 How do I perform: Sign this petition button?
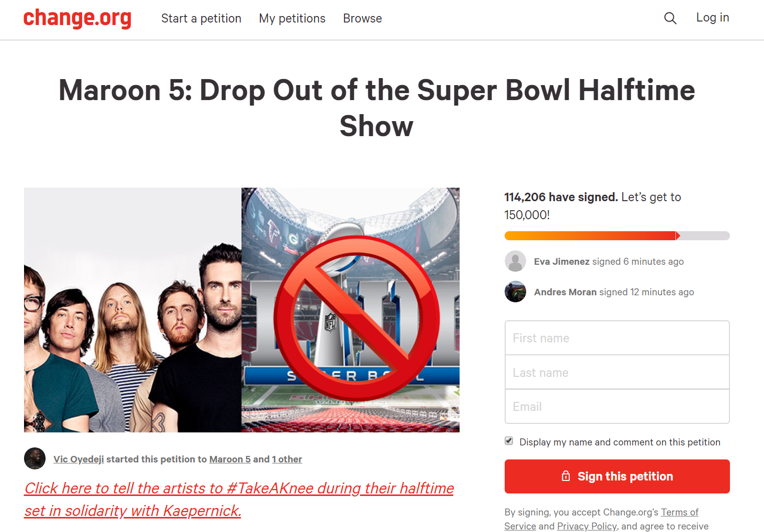click(617, 476)
